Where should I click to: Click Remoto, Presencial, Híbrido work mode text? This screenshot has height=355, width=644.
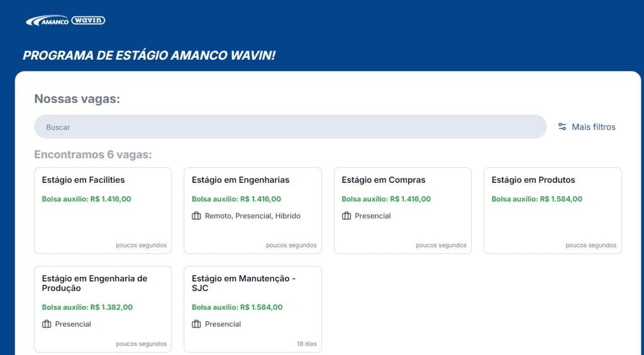[x=253, y=216]
